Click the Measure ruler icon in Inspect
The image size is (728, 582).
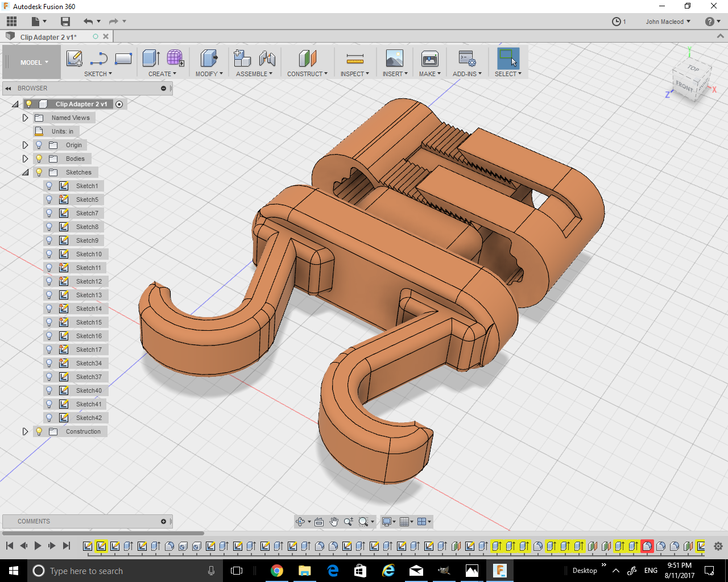(354, 59)
